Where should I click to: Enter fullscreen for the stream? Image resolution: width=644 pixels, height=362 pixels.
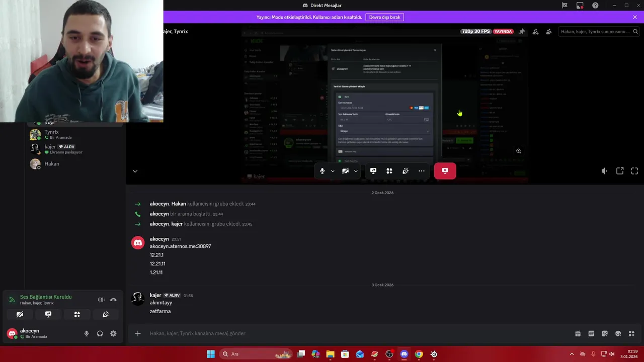pos(635,171)
